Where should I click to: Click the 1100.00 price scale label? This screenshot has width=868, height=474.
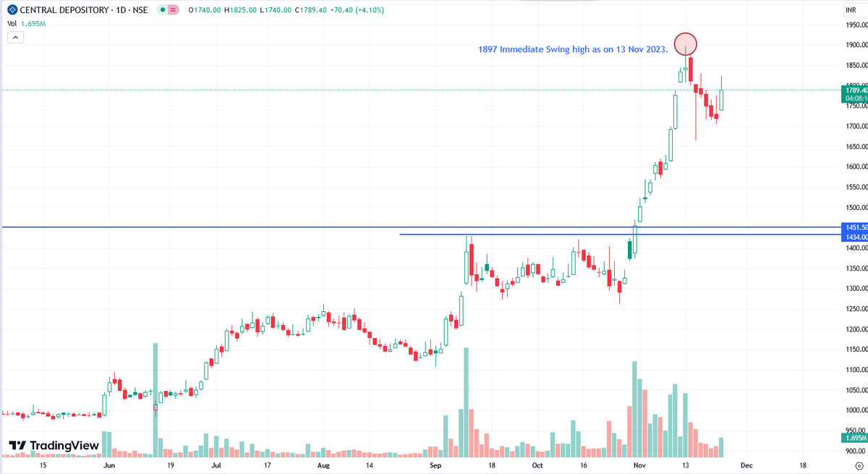pos(856,370)
